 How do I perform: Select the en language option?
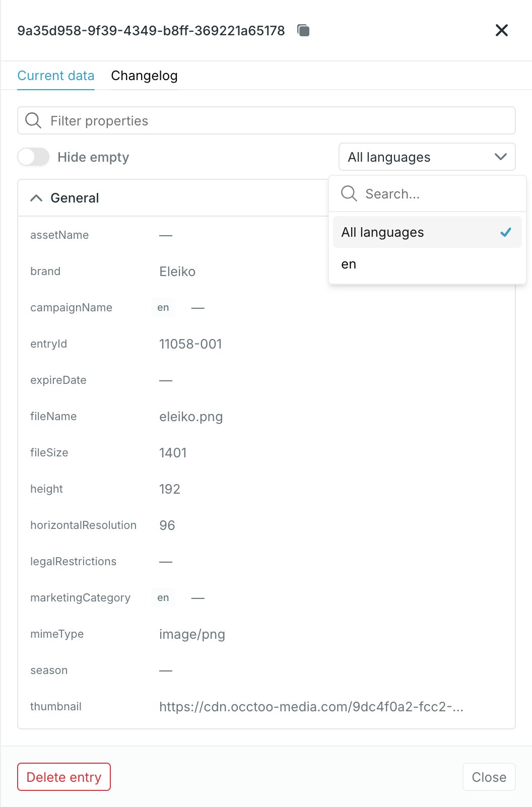427,264
